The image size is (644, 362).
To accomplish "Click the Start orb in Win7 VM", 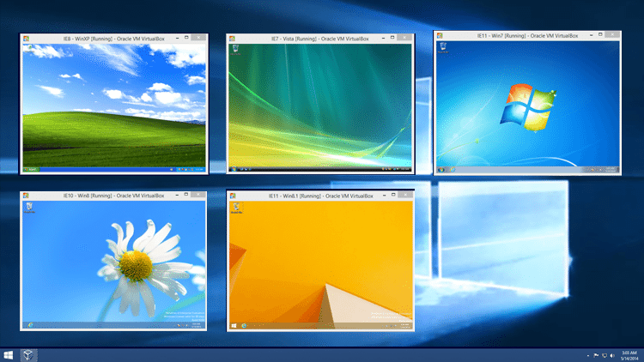I will (x=441, y=170).
